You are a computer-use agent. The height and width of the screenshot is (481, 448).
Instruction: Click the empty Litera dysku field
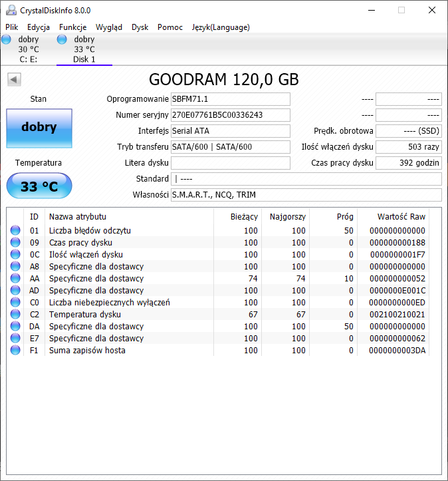coord(231,163)
